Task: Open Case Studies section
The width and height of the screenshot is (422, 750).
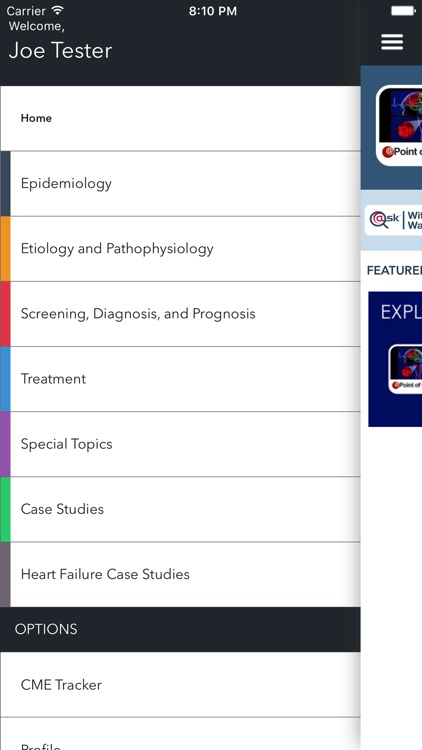Action: (180, 509)
